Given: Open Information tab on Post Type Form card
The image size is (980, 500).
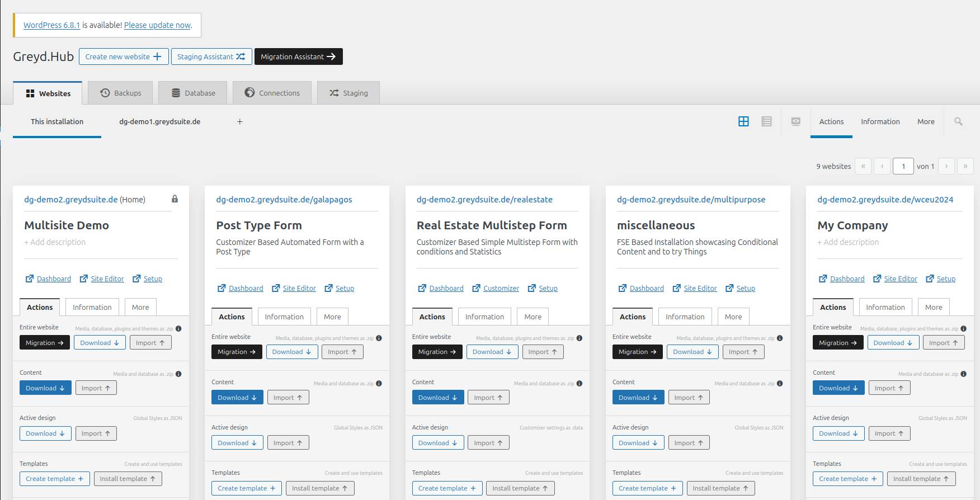Looking at the screenshot, I should click(x=284, y=317).
